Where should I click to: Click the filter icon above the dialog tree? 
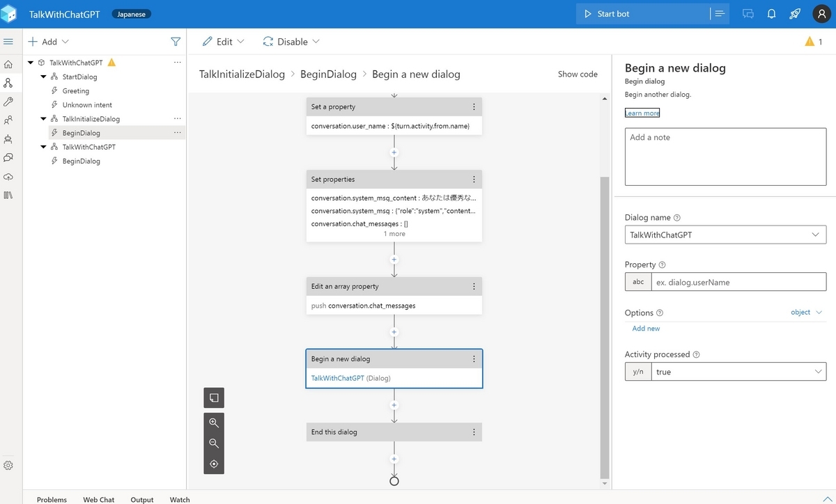pyautogui.click(x=176, y=42)
